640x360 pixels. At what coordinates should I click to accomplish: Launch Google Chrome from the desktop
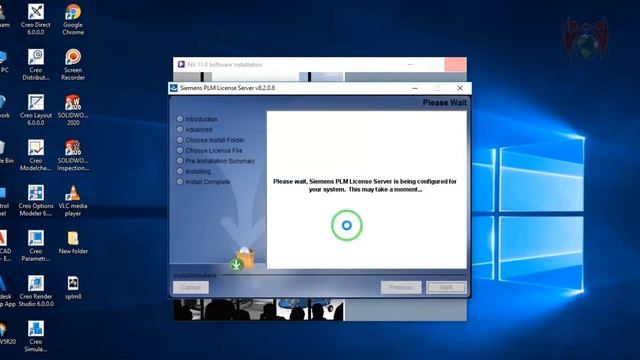[73, 19]
